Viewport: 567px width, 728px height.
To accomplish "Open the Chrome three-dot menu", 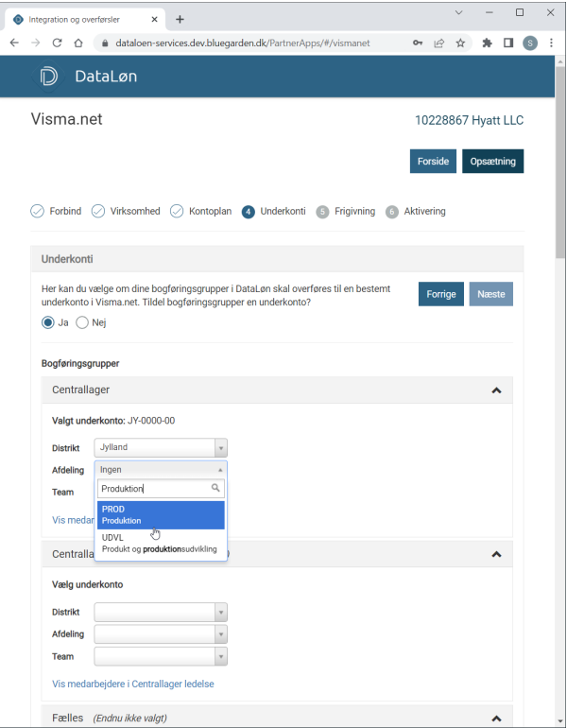I will [551, 43].
